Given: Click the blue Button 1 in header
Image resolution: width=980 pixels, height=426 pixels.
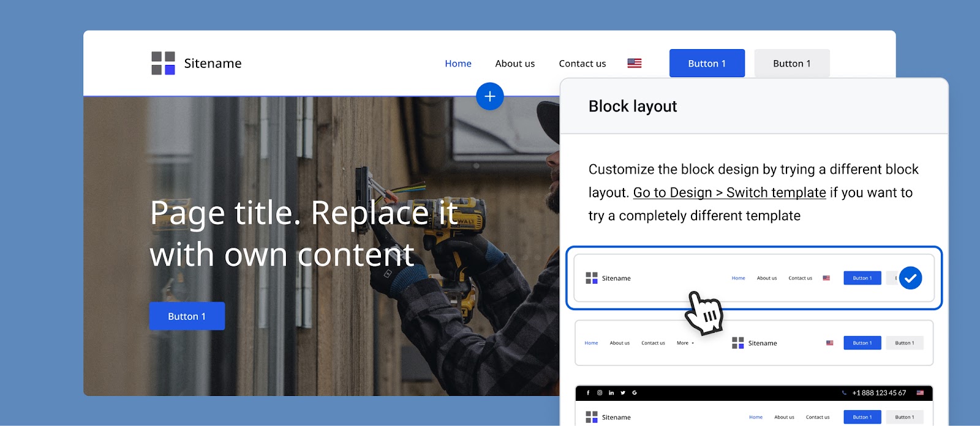Looking at the screenshot, I should [x=707, y=63].
